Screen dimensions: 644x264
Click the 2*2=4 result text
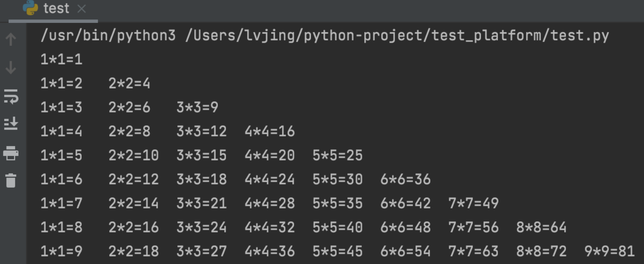[x=129, y=83]
